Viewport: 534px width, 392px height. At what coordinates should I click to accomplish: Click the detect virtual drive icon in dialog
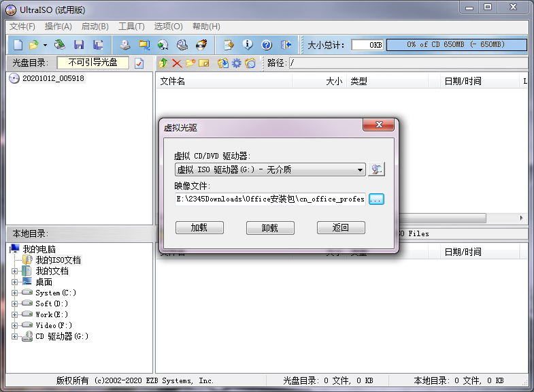coord(377,169)
